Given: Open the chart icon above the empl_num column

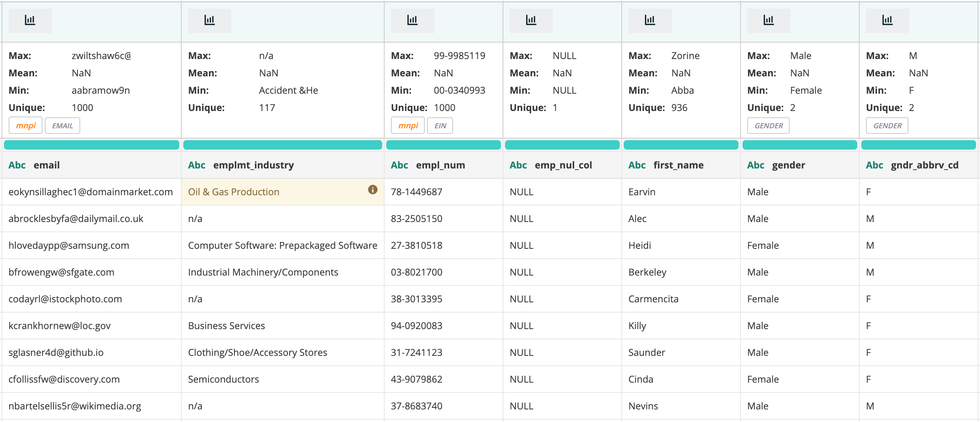Looking at the screenshot, I should point(412,20).
